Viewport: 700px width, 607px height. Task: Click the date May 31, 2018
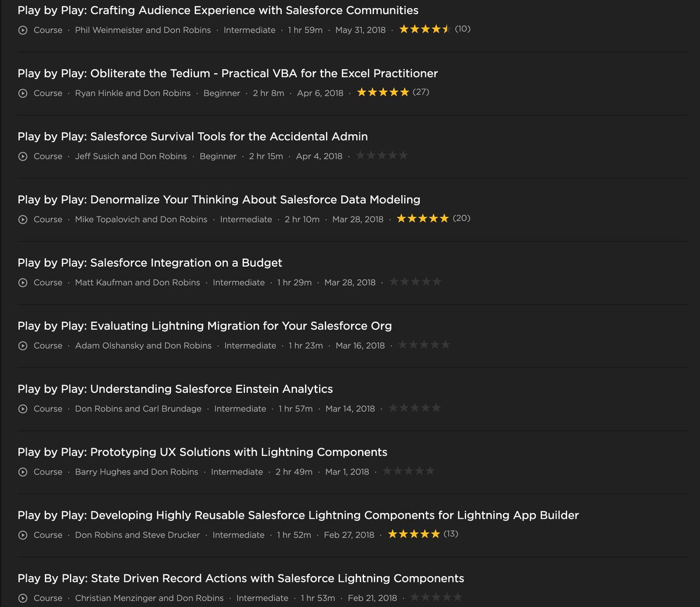coord(360,30)
